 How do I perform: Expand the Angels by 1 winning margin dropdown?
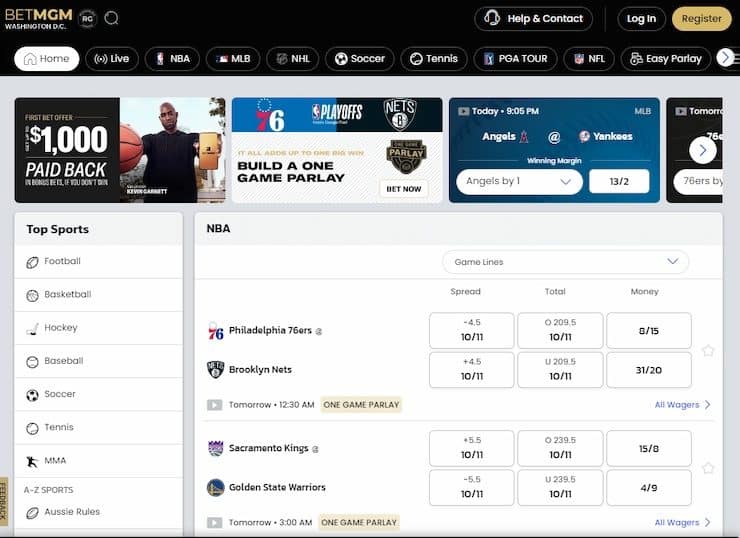(x=519, y=181)
